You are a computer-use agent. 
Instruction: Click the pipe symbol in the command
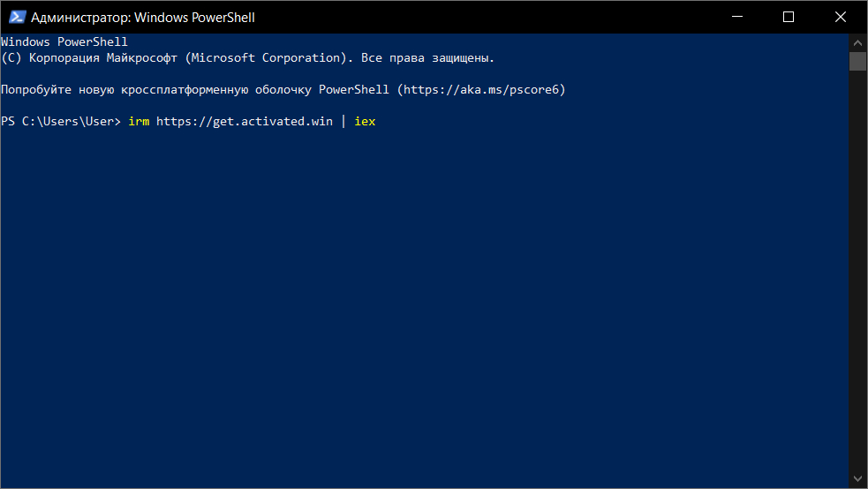343,122
